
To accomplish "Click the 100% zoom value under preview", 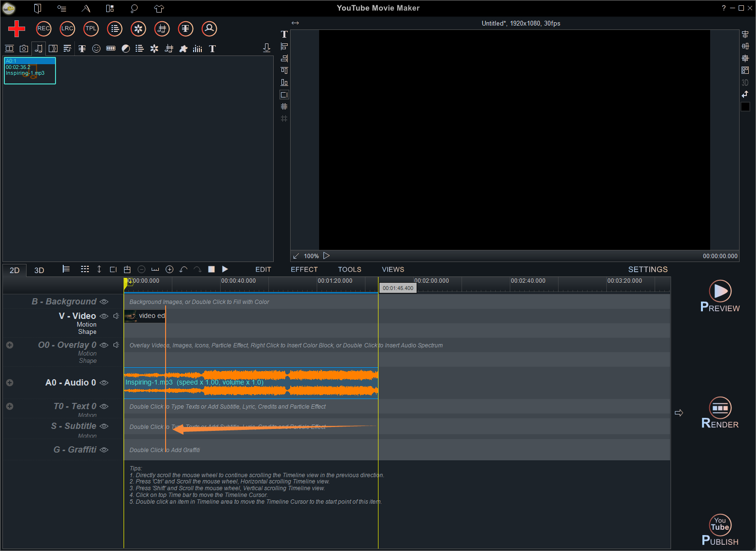I will pos(311,256).
